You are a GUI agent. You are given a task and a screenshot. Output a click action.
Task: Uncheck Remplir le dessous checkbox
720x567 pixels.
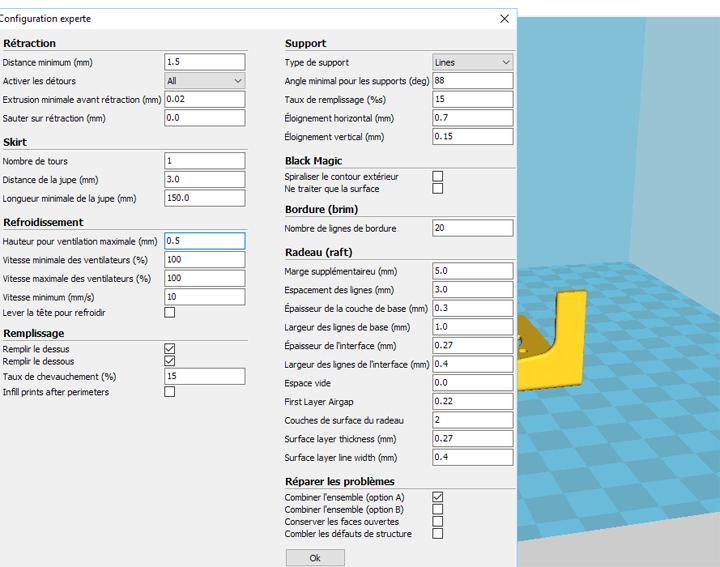point(169,361)
